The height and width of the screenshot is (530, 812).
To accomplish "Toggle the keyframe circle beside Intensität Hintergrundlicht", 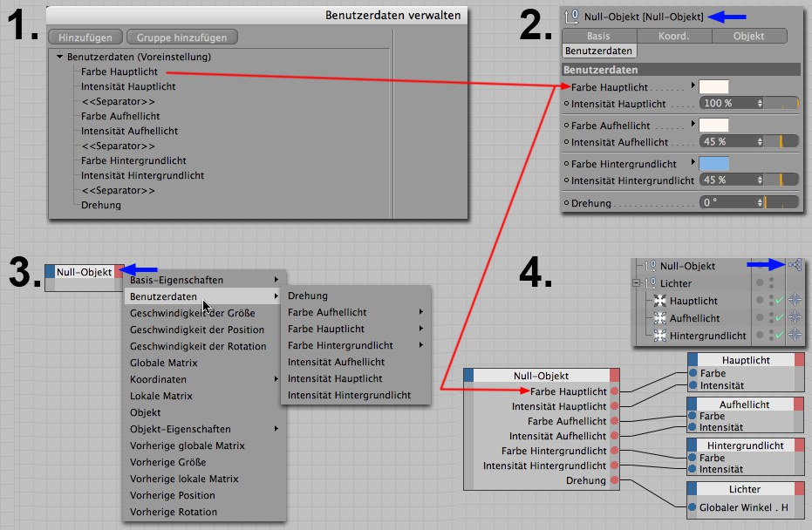I will click(x=567, y=180).
